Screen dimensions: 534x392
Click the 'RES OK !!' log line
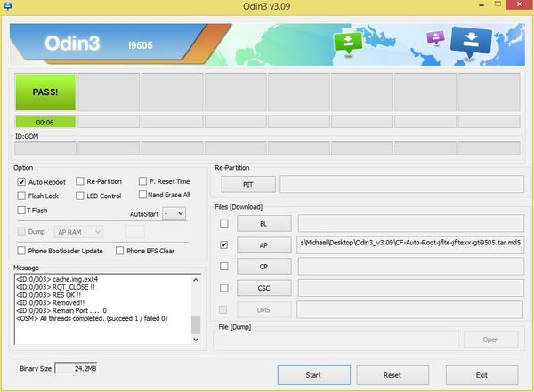point(48,295)
